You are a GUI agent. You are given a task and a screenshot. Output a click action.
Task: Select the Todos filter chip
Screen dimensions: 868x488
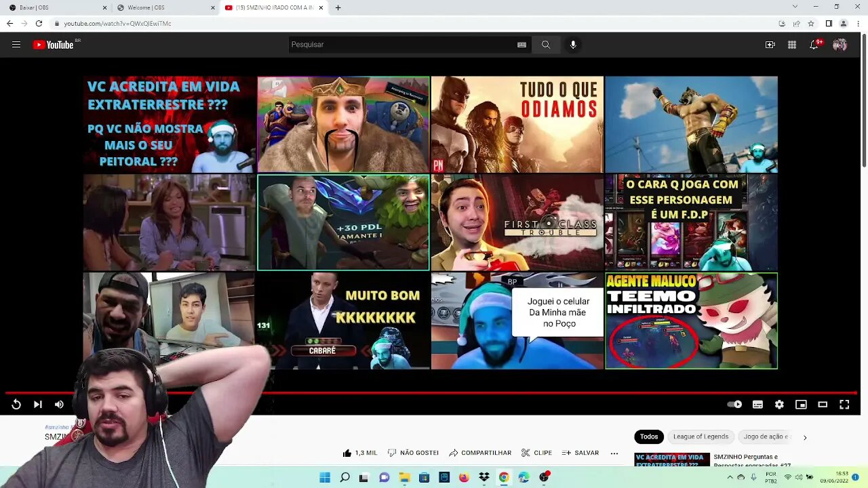coord(649,437)
